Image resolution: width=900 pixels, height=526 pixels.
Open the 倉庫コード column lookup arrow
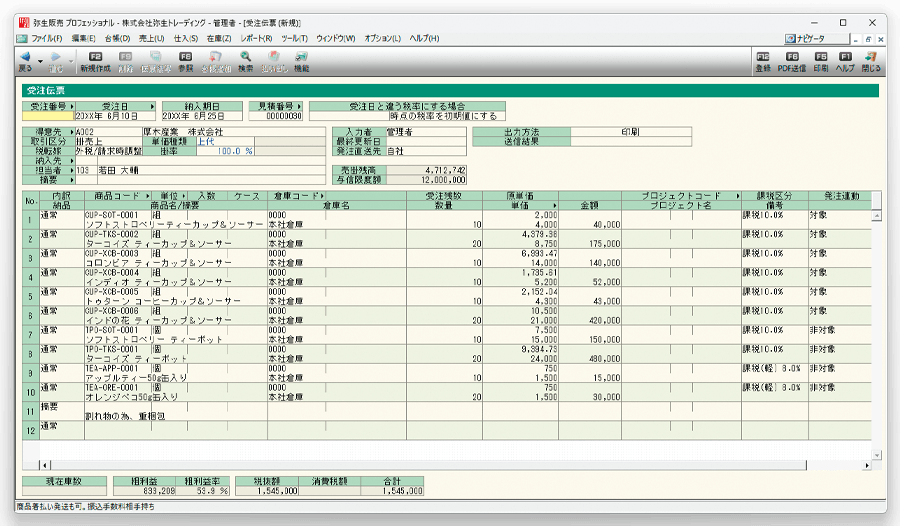pos(322,196)
